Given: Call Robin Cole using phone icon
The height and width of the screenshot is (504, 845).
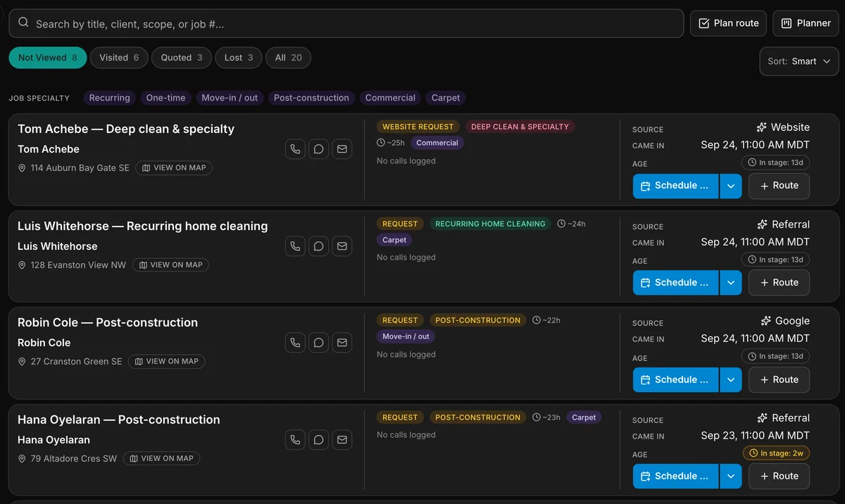Looking at the screenshot, I should [x=295, y=343].
